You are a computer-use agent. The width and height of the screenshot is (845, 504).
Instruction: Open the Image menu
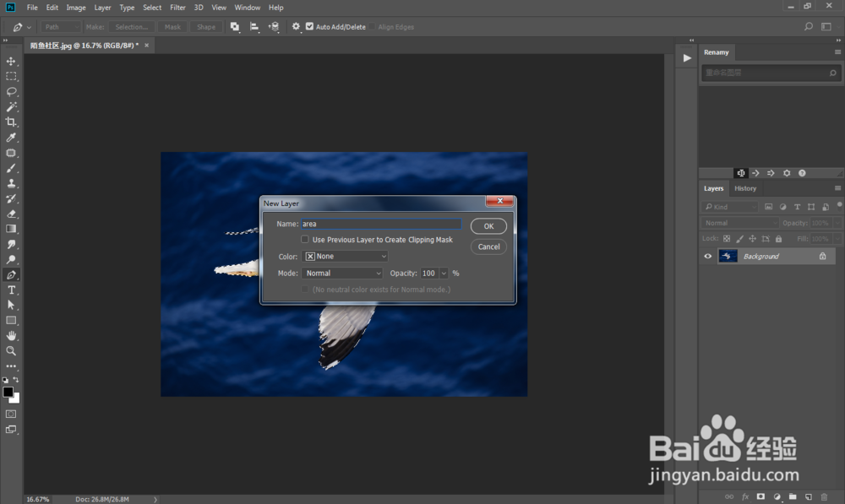pyautogui.click(x=76, y=8)
